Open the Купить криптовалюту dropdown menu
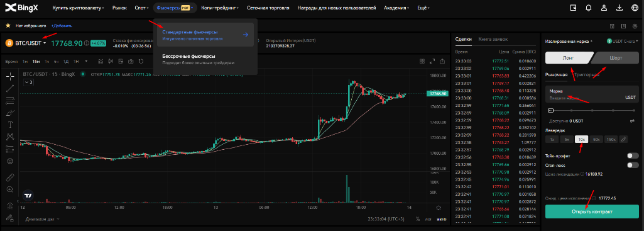644x231 pixels. [x=78, y=8]
